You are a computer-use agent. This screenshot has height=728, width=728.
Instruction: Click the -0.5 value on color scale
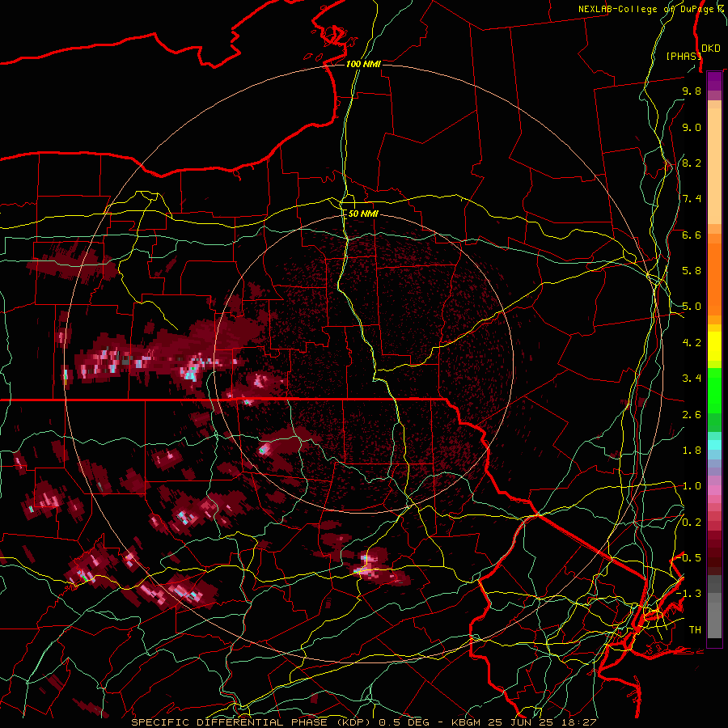tap(688, 558)
